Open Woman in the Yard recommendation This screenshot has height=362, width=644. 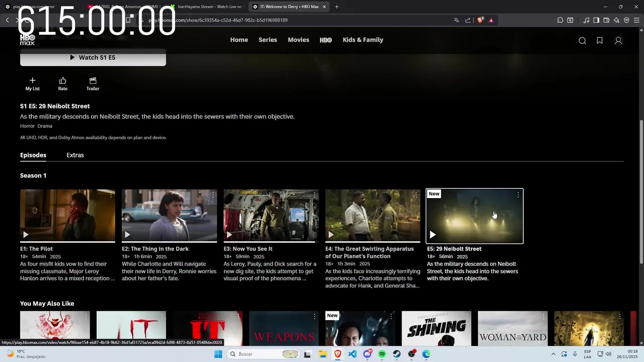coord(513,328)
